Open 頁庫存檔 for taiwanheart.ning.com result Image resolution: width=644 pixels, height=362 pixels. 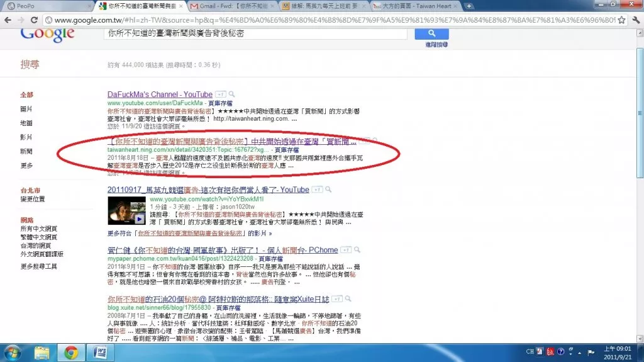(x=287, y=150)
